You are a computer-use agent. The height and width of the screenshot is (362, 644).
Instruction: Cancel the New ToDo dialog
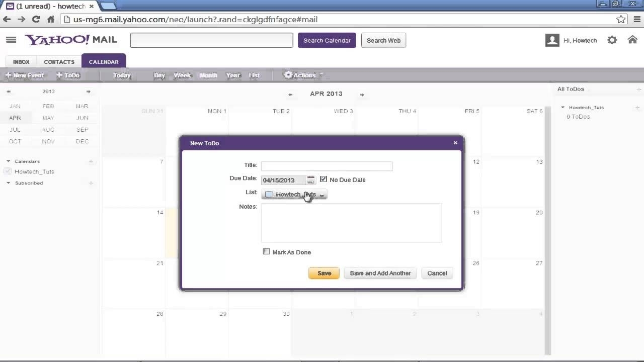click(x=437, y=273)
